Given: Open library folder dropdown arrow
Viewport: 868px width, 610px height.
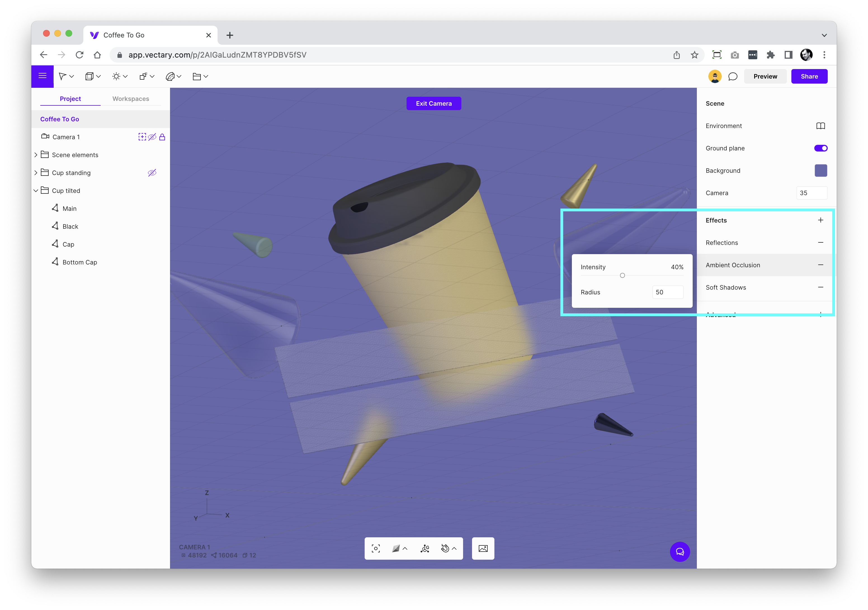Looking at the screenshot, I should pos(206,76).
